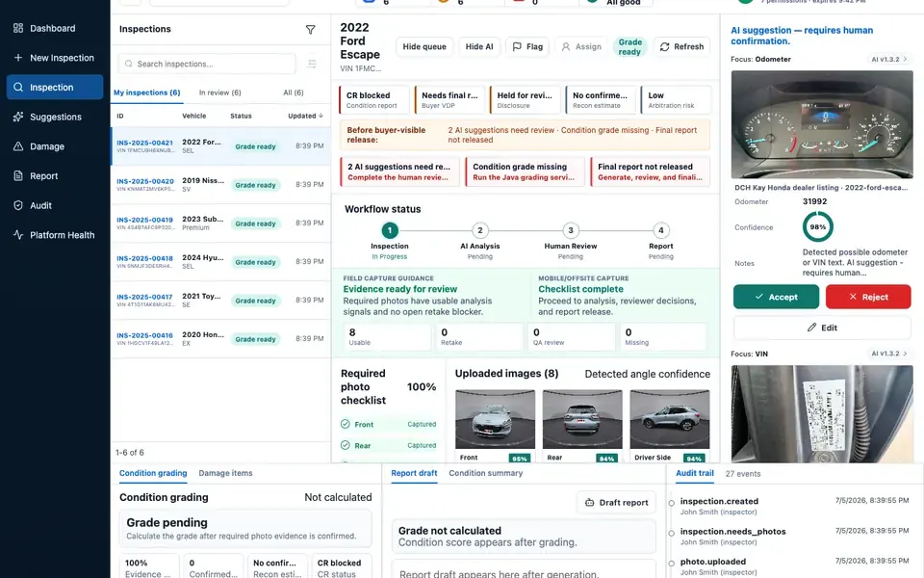The image size is (924, 578).
Task: Switch to All (6) tab
Action: pyautogui.click(x=294, y=92)
